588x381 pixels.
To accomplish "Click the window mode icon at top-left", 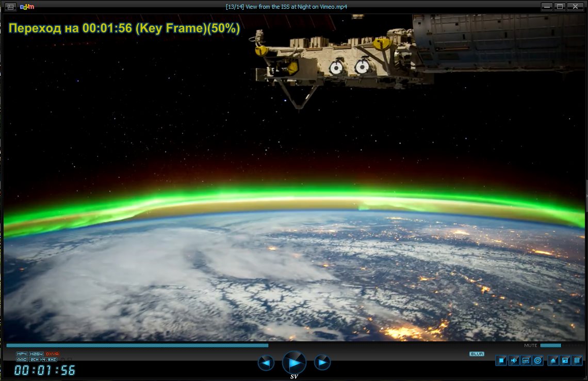I will coord(10,7).
